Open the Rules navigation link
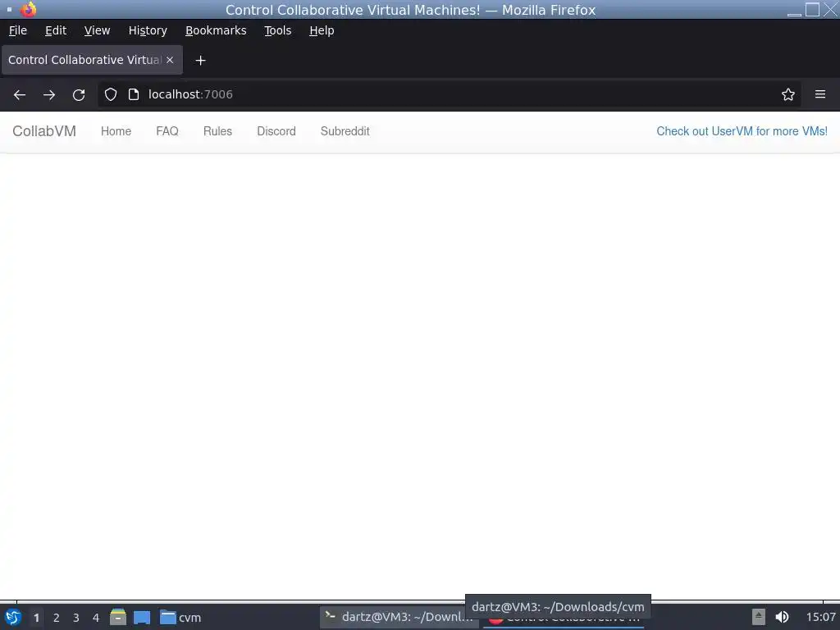The image size is (840, 630). click(x=217, y=131)
